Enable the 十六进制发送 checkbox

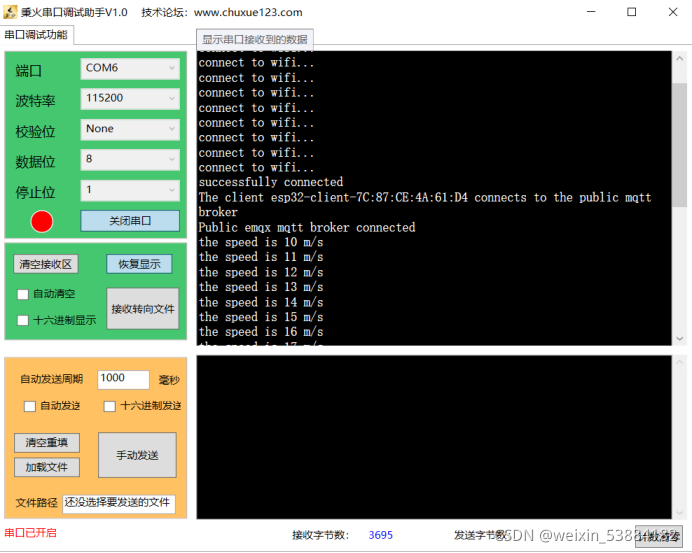click(109, 406)
